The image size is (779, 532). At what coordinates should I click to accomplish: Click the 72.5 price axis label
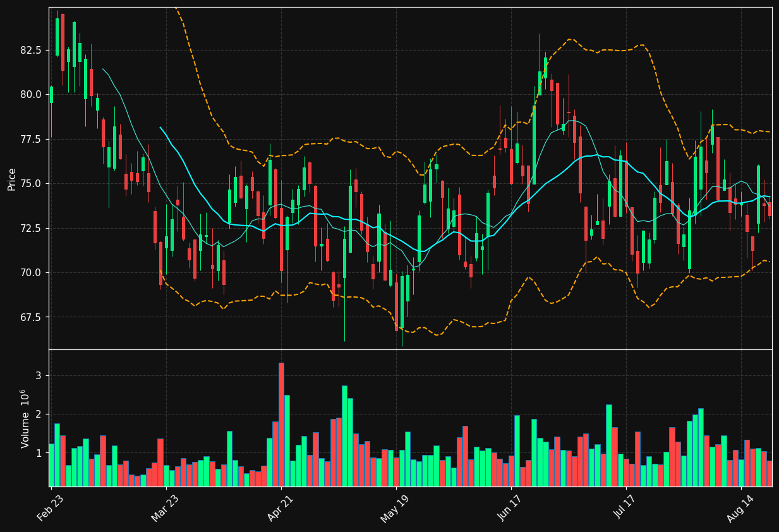pyautogui.click(x=32, y=228)
